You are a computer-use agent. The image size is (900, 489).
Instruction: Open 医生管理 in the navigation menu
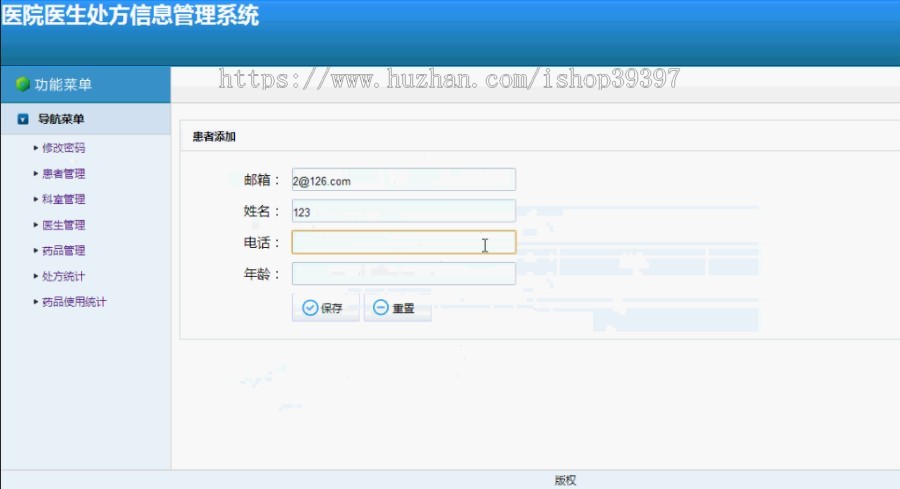[64, 225]
